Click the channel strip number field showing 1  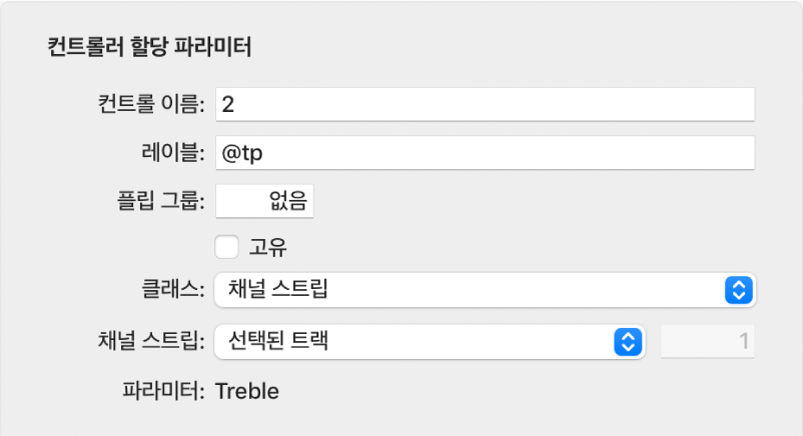(x=707, y=342)
